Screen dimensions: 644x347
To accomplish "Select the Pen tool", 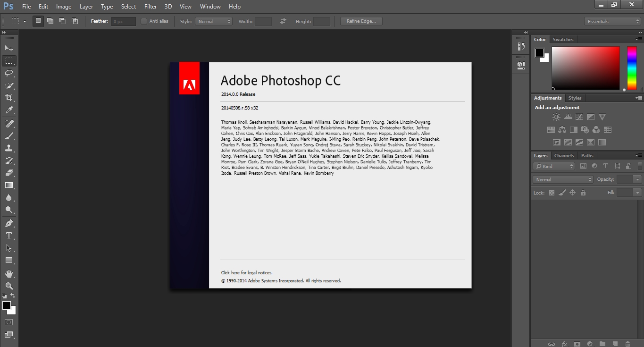I will 9,223.
